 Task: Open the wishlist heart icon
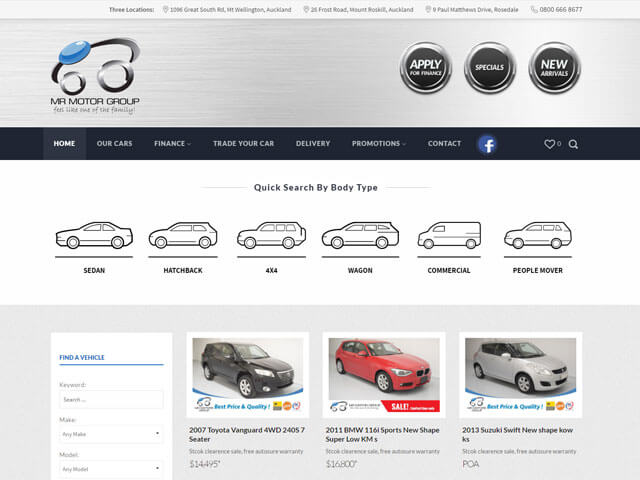tap(550, 144)
